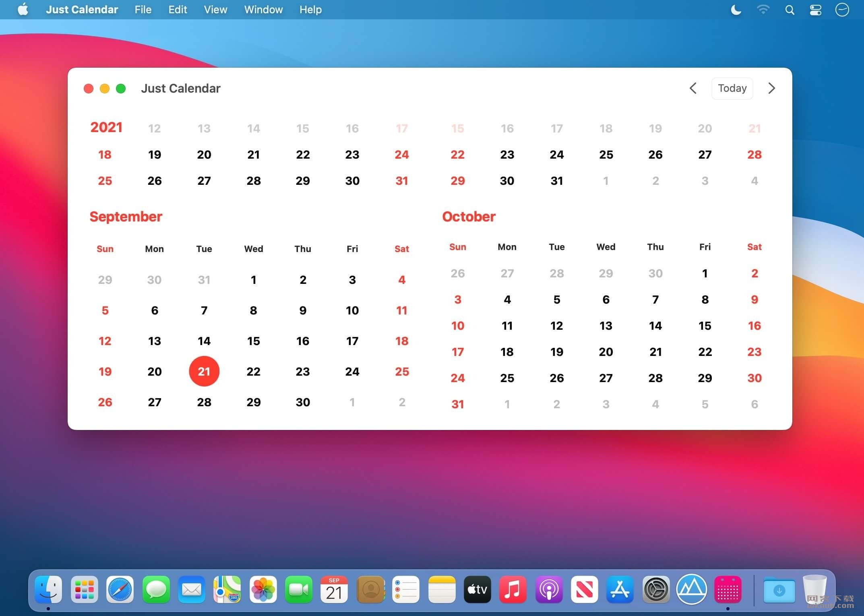Viewport: 864px width, 616px height.
Task: Open Control Center in menu bar
Action: (815, 10)
